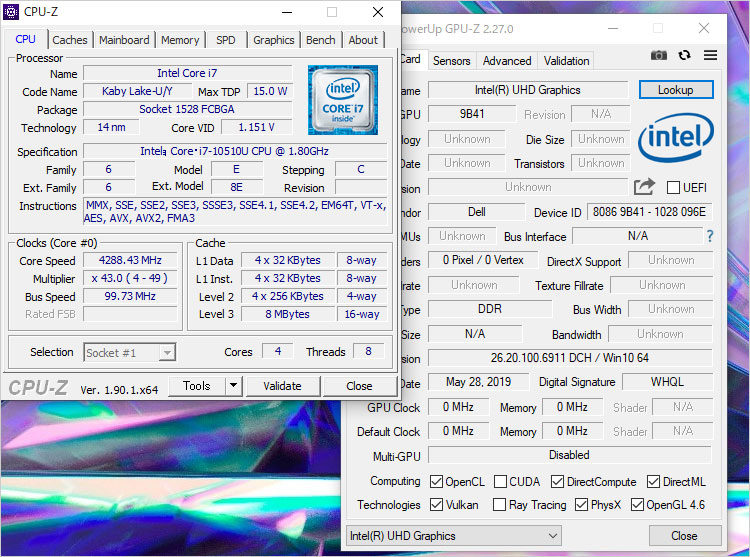This screenshot has width=750, height=557.
Task: Click the Multi-GPU value Disabled
Action: pos(569,455)
